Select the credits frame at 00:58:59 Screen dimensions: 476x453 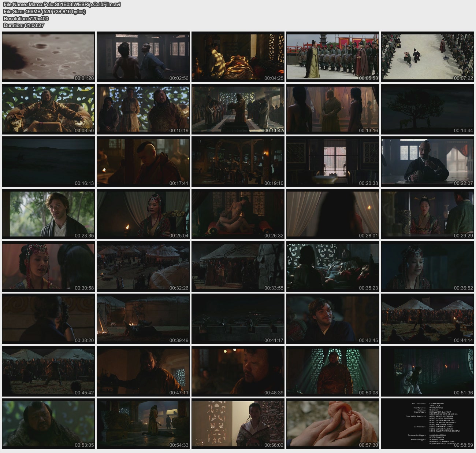click(x=427, y=424)
